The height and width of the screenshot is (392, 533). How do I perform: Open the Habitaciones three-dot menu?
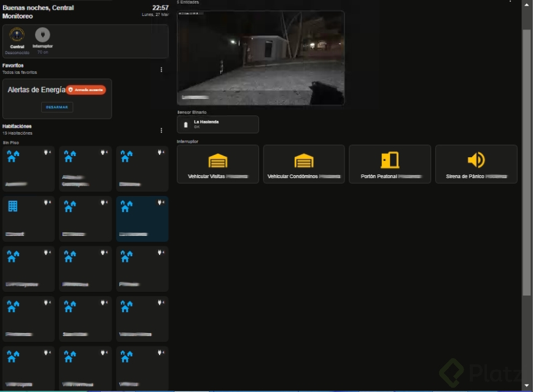[161, 130]
